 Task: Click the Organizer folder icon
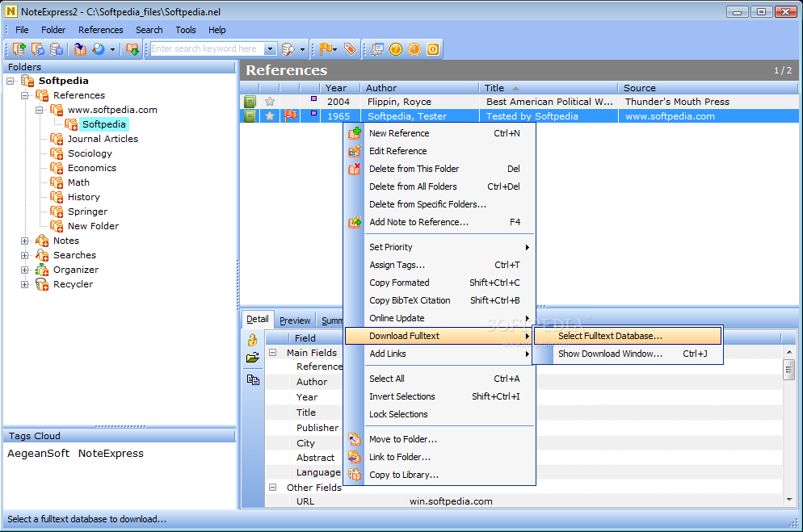pyautogui.click(x=42, y=270)
